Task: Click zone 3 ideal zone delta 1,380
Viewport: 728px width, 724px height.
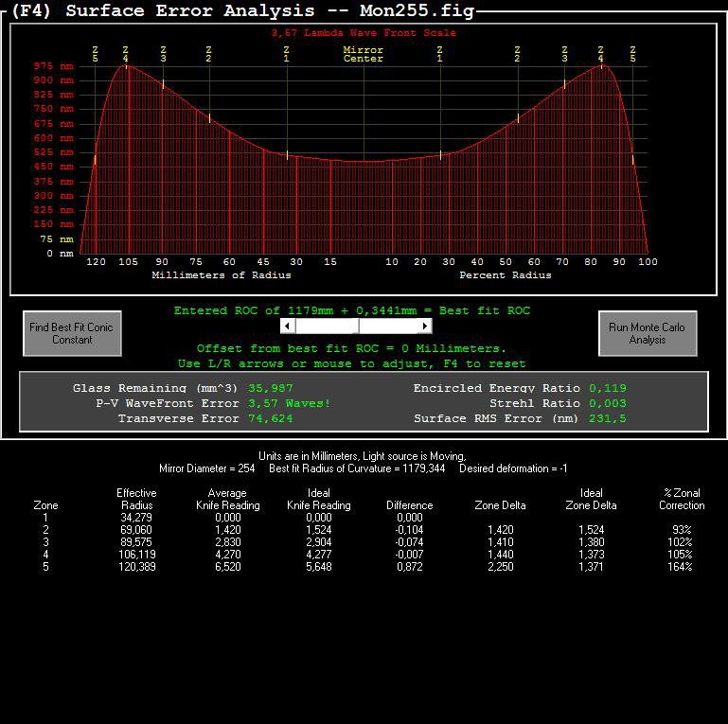Action: coord(591,542)
